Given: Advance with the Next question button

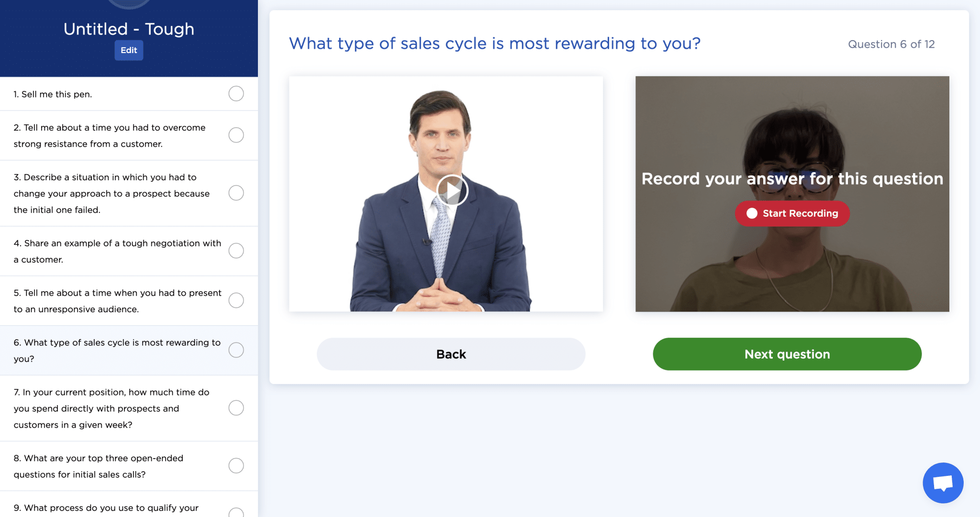Looking at the screenshot, I should pyautogui.click(x=787, y=354).
